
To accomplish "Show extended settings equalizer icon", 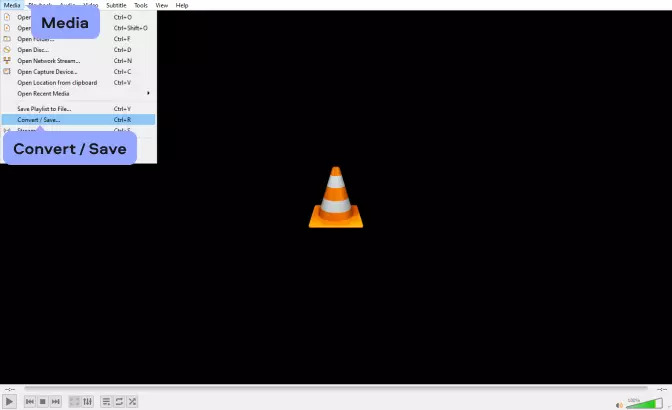I will click(87, 401).
